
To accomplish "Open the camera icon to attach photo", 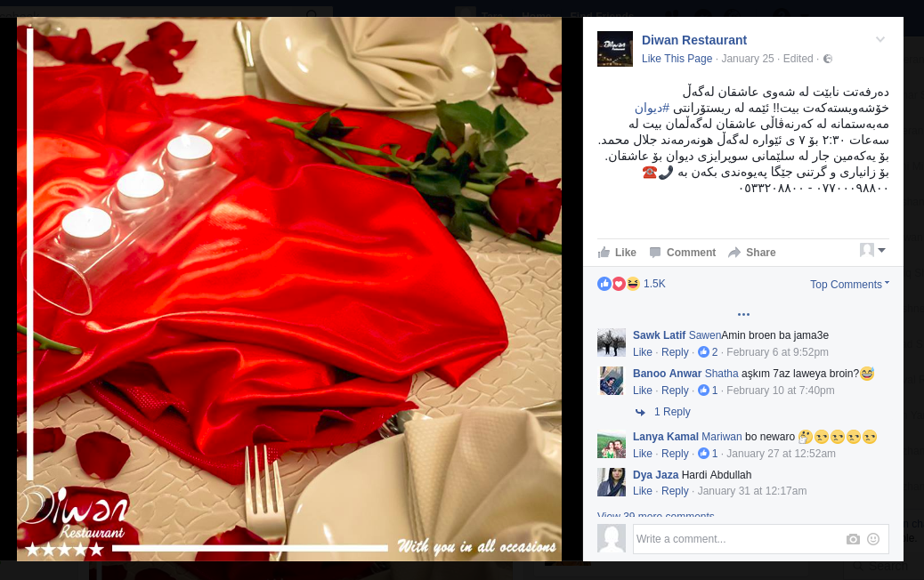I will (853, 539).
